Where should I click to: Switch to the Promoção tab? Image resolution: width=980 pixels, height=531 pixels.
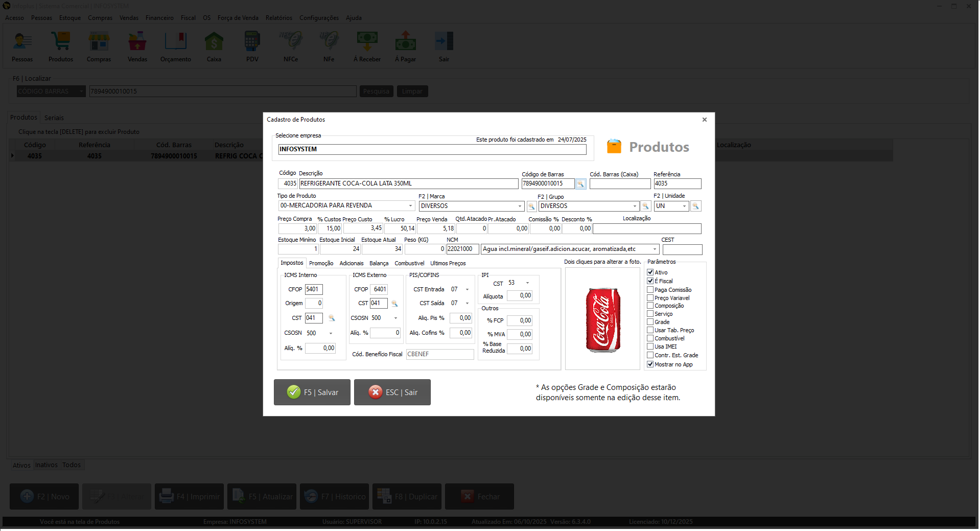pos(321,263)
